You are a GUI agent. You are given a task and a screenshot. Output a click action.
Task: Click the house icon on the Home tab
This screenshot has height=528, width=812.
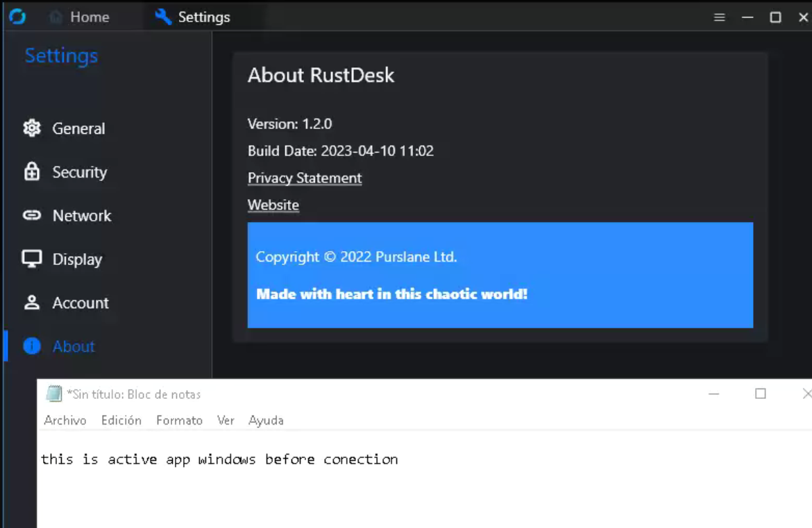point(54,17)
